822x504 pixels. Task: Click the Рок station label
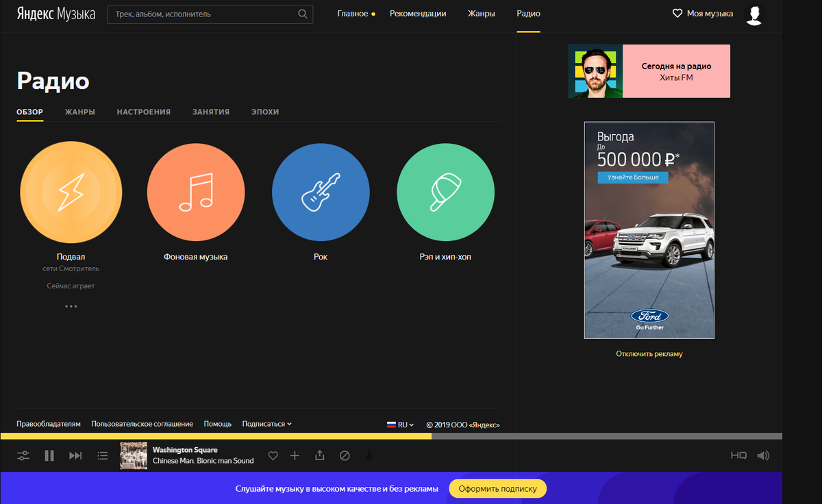point(321,257)
